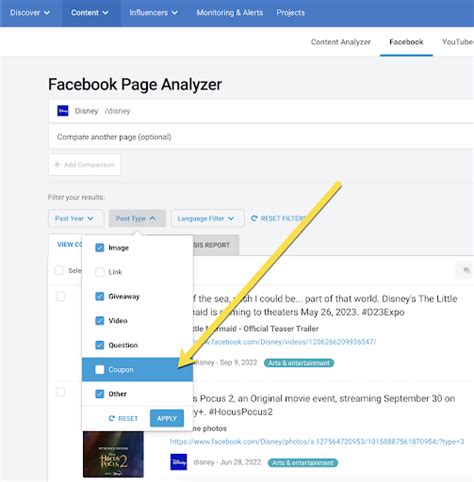Image resolution: width=474 pixels, height=482 pixels.
Task: Click the tag icon at right of toolbar
Action: (466, 270)
